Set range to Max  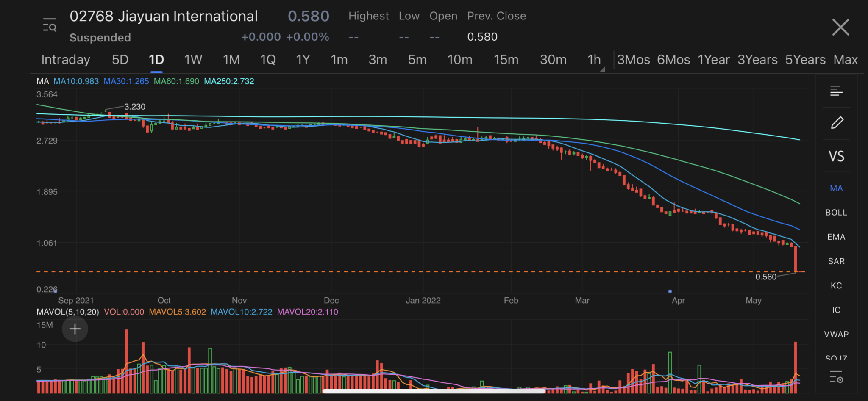[x=846, y=60]
